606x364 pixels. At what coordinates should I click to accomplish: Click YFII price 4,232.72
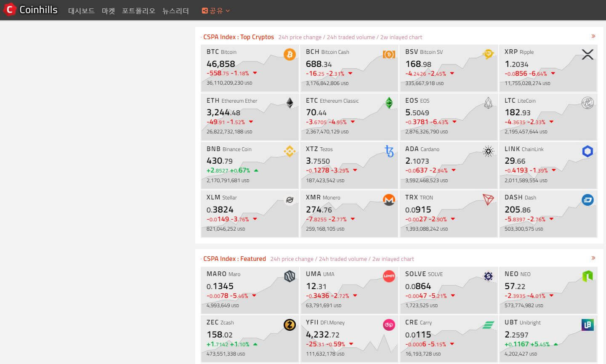pos(322,335)
